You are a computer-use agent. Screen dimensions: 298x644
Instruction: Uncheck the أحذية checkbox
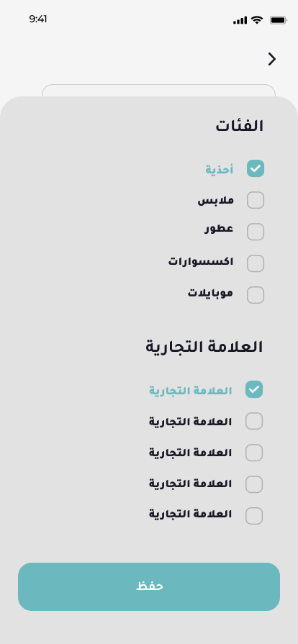256,169
